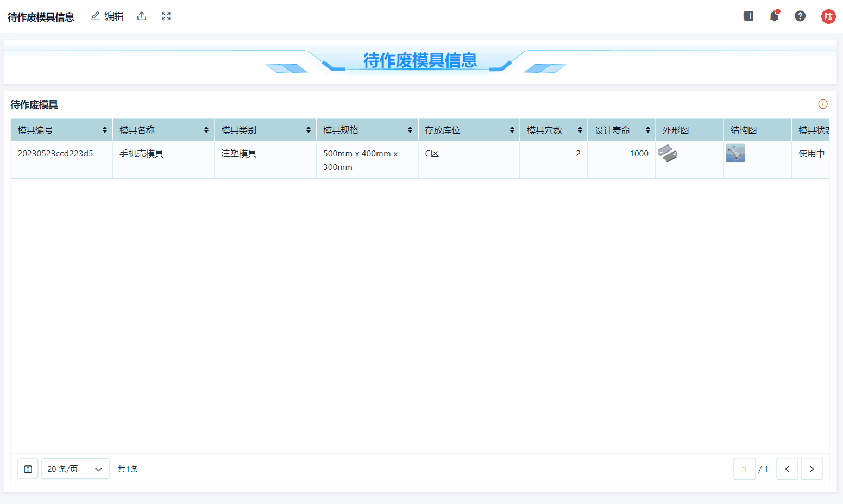
Task: Click the column settings icon in footer
Action: point(28,469)
